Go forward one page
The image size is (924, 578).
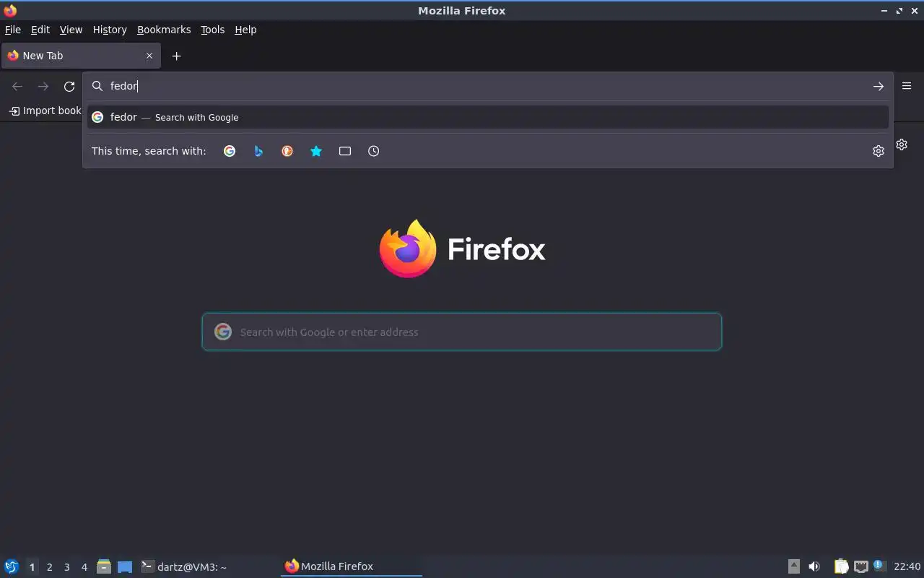point(43,87)
